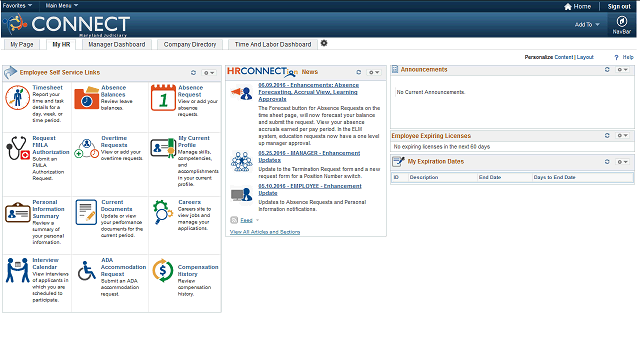Expand the Add To dropdown
This screenshot has height=360, width=640.
(587, 24)
